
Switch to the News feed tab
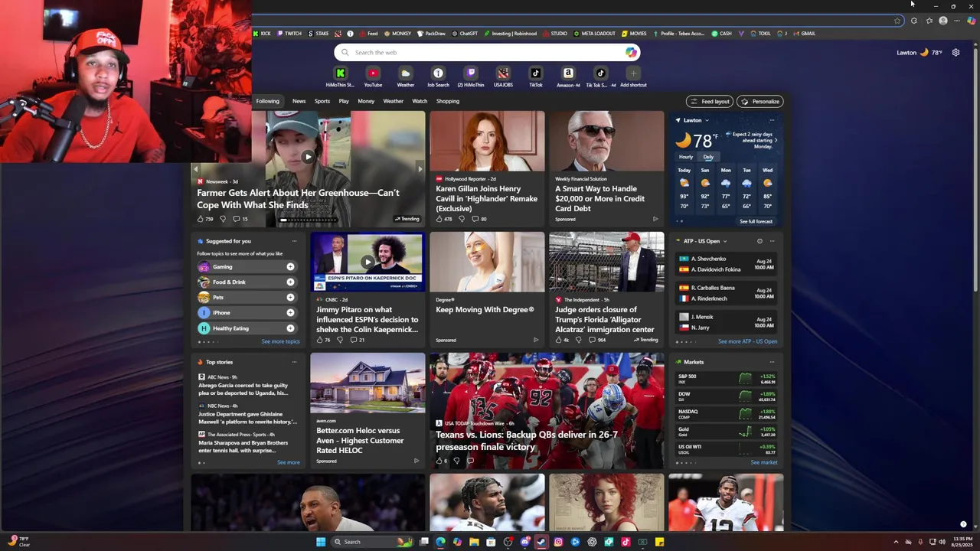pos(299,101)
